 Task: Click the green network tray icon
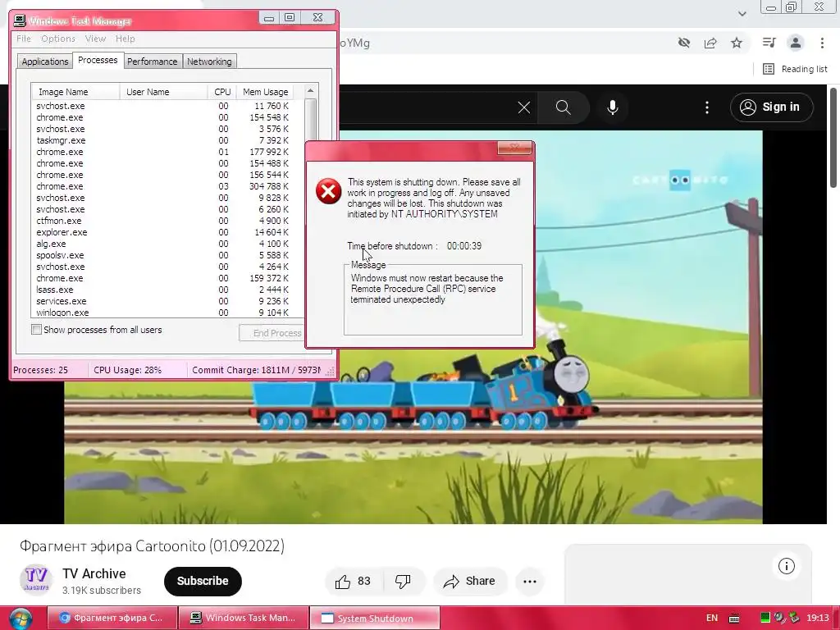pyautogui.click(x=765, y=618)
